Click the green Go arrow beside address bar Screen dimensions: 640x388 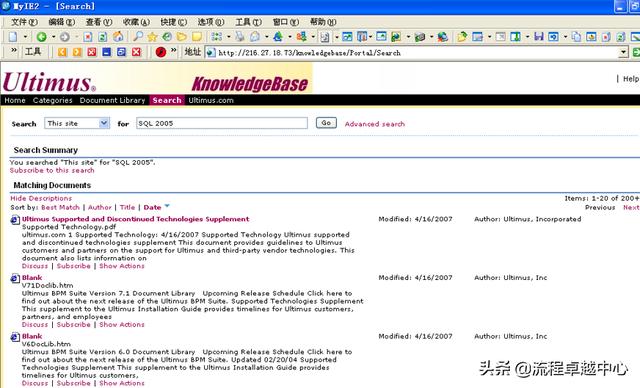click(x=636, y=52)
